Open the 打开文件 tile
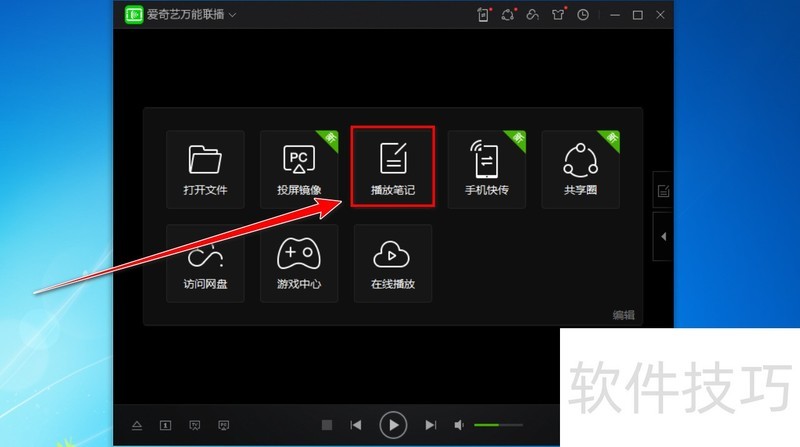This screenshot has height=447, width=800. (205, 169)
